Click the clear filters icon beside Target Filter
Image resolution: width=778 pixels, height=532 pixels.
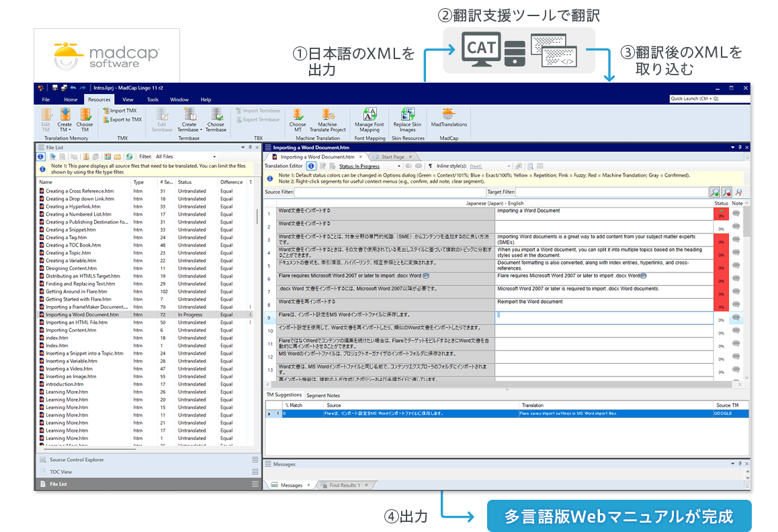[738, 192]
